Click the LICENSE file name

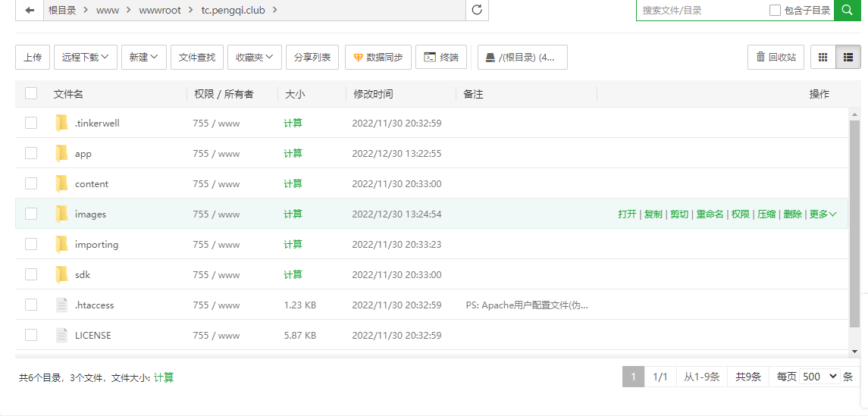click(x=93, y=335)
